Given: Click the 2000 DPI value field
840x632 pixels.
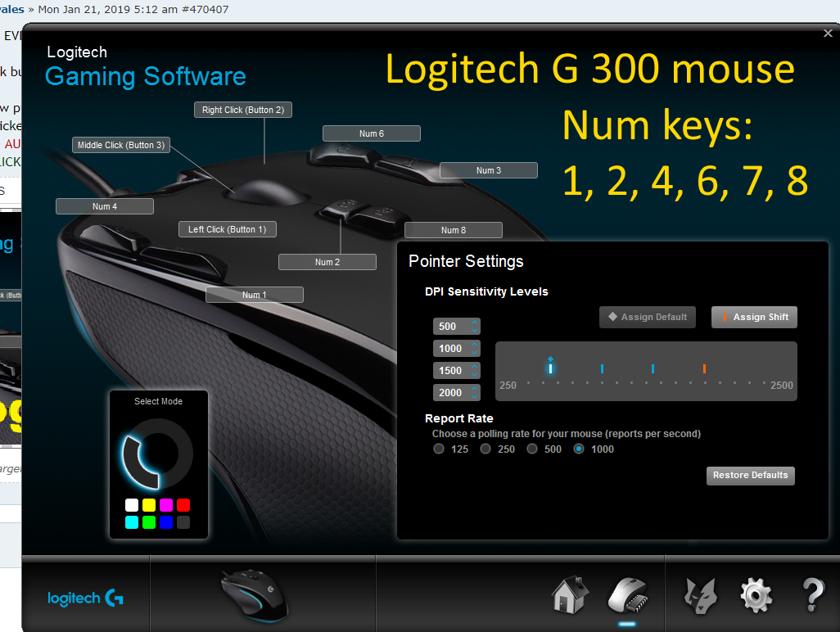Looking at the screenshot, I should (x=457, y=393).
